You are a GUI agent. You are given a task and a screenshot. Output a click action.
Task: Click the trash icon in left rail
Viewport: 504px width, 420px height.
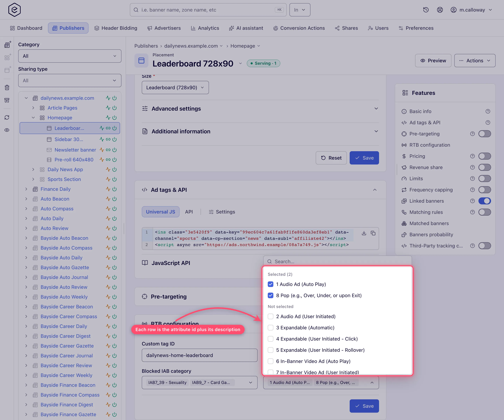pos(7,88)
